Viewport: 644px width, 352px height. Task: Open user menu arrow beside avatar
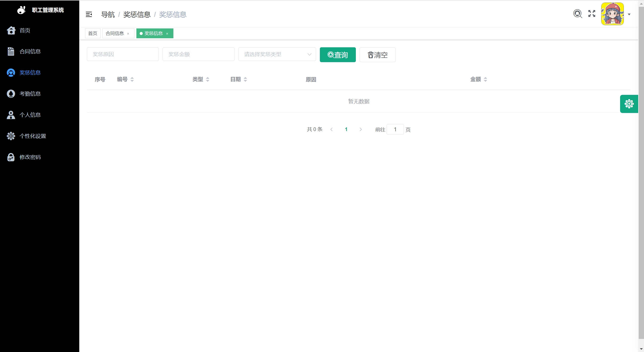[x=629, y=14]
